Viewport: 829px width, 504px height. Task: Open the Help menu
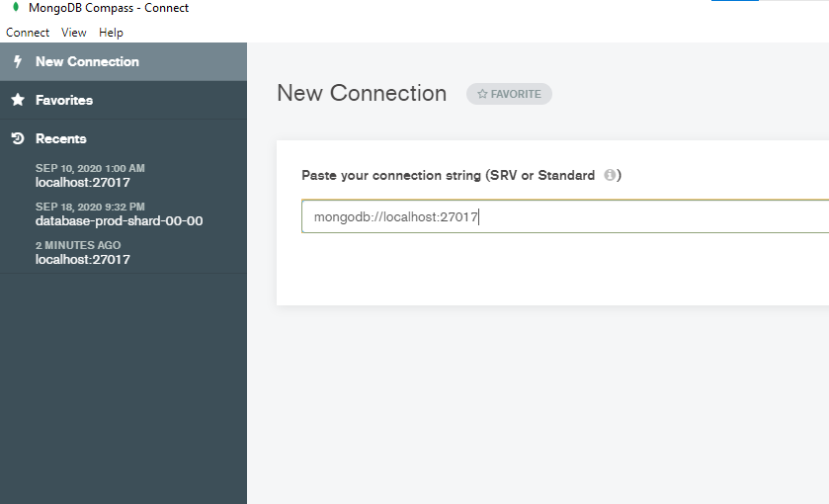[111, 33]
